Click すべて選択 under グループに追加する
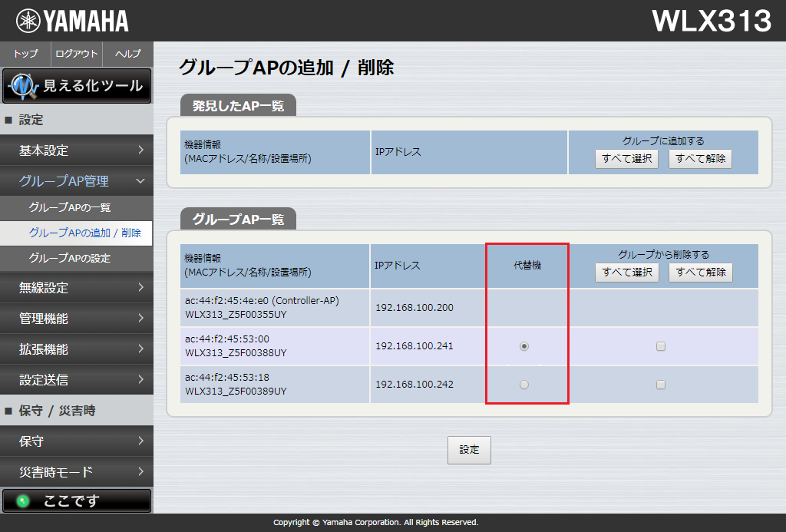Viewport: 786px width, 532px height. coord(626,159)
